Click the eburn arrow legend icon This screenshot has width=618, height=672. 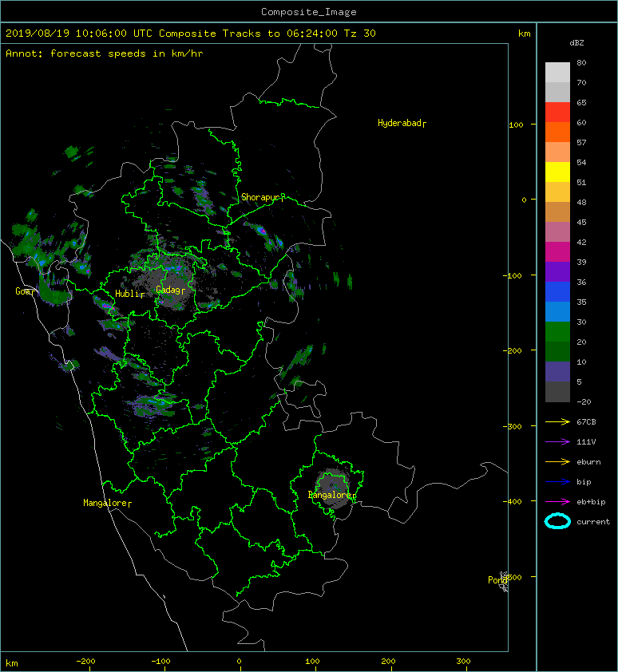557,462
